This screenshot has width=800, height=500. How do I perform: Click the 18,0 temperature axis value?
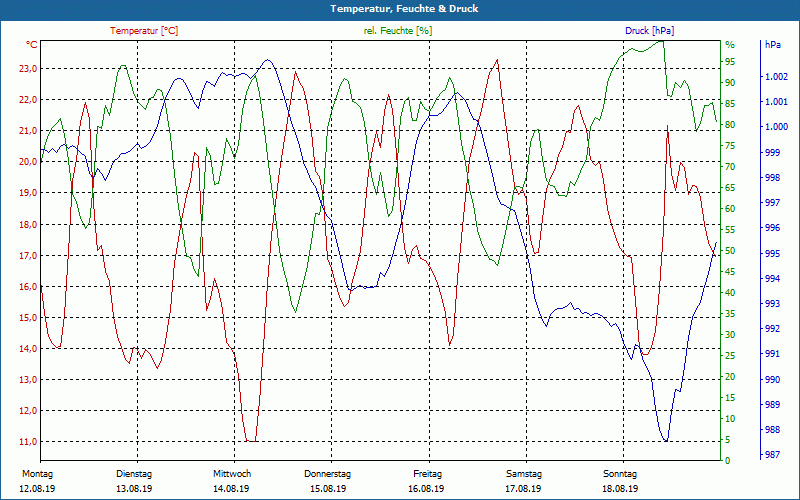pyautogui.click(x=28, y=224)
